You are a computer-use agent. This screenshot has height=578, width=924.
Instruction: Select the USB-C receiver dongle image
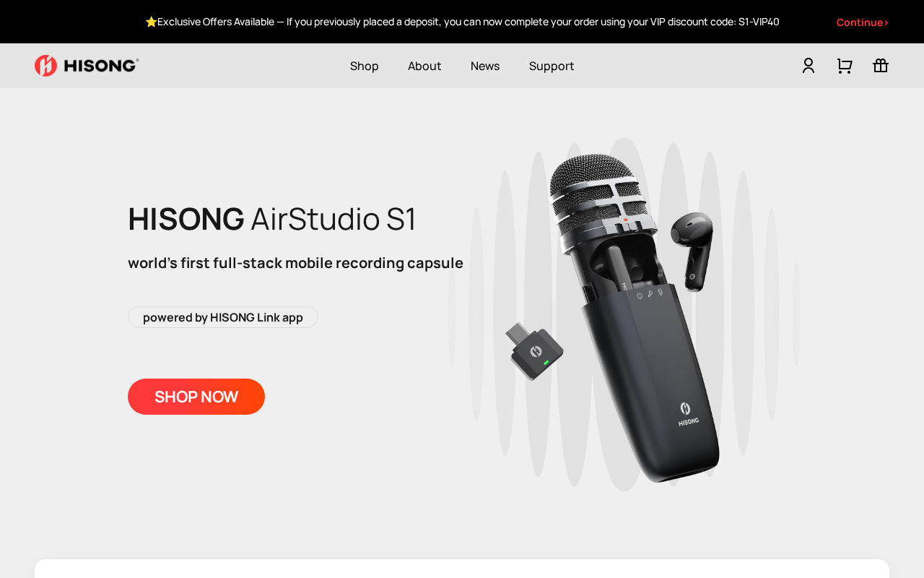pyautogui.click(x=534, y=351)
